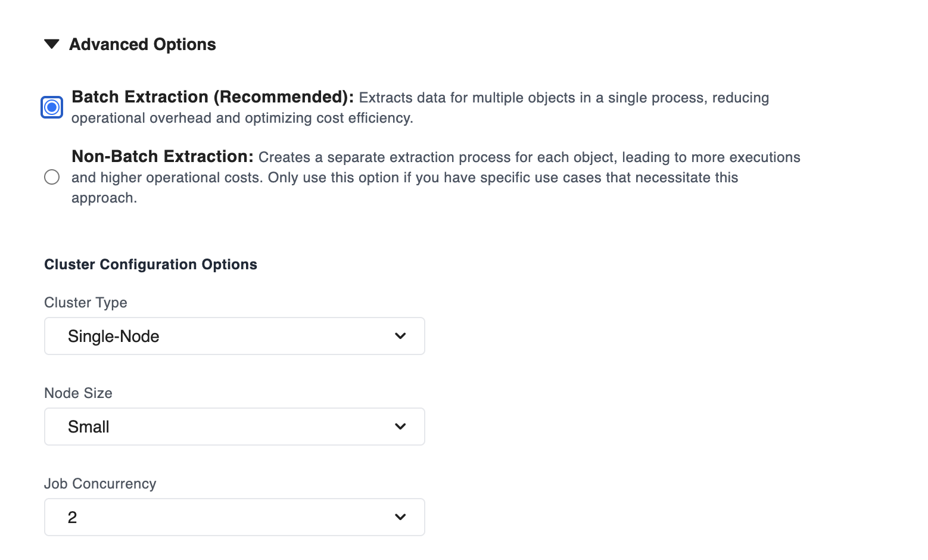Image resolution: width=928 pixels, height=560 pixels.
Task: Click the Cluster Configuration Options heading
Action: [151, 265]
